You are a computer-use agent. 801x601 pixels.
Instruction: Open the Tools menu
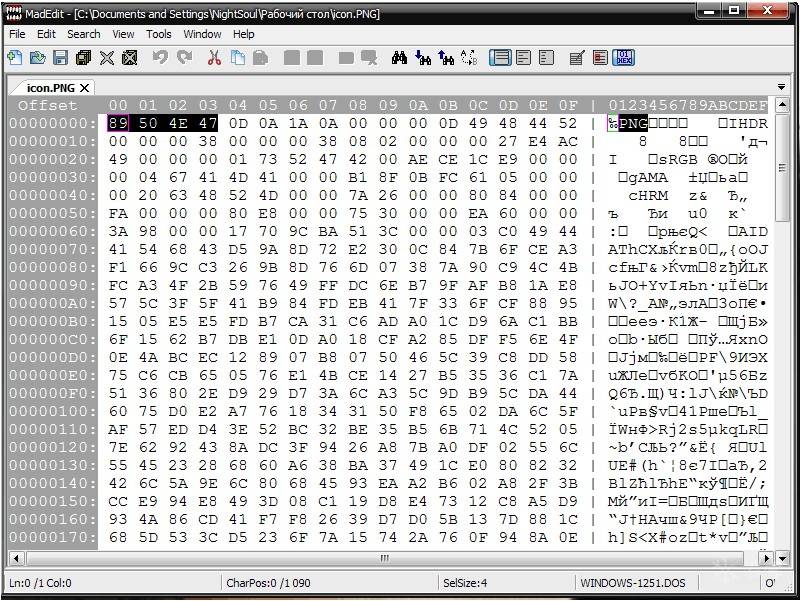(x=158, y=34)
